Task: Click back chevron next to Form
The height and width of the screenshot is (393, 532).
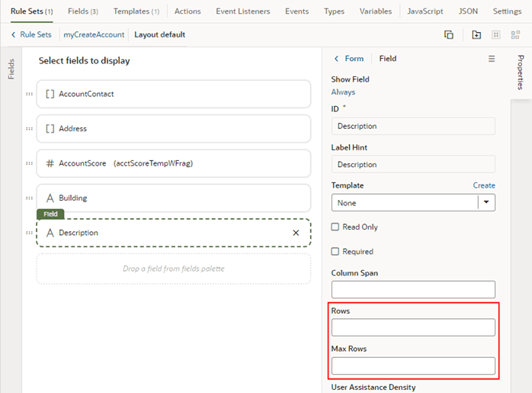Action: 337,59
